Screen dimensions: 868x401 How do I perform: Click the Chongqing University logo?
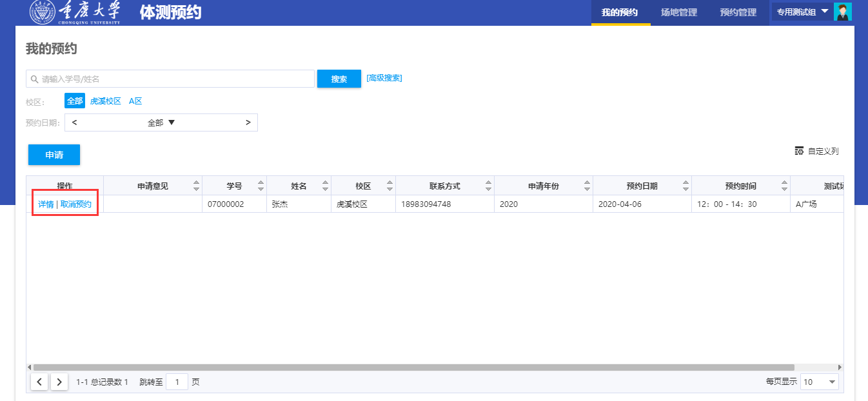click(75, 12)
